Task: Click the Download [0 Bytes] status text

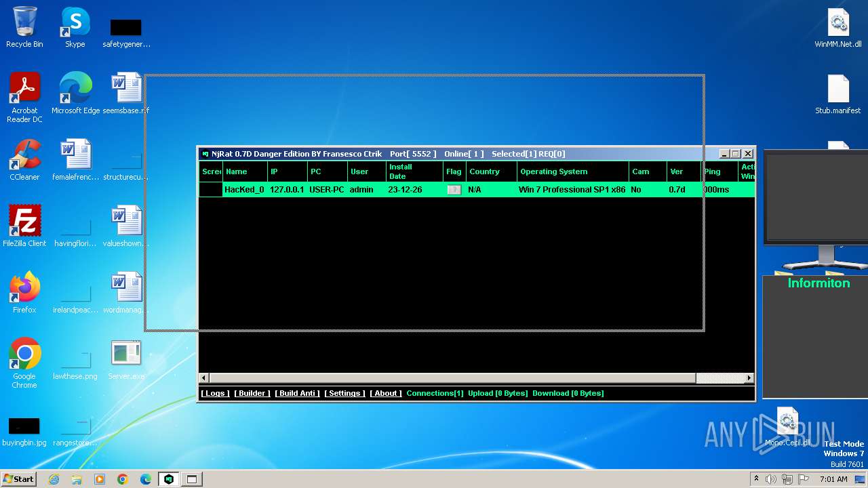Action: (x=568, y=393)
